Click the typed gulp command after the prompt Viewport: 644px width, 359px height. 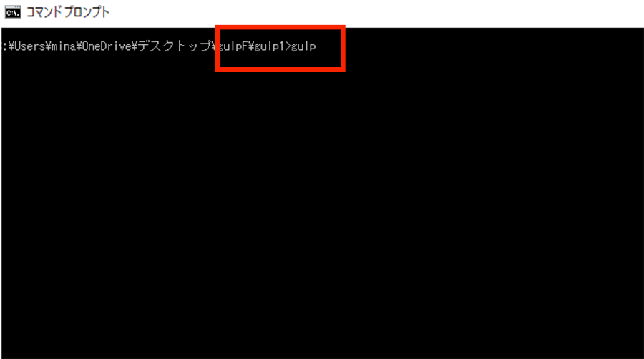pyautogui.click(x=303, y=46)
